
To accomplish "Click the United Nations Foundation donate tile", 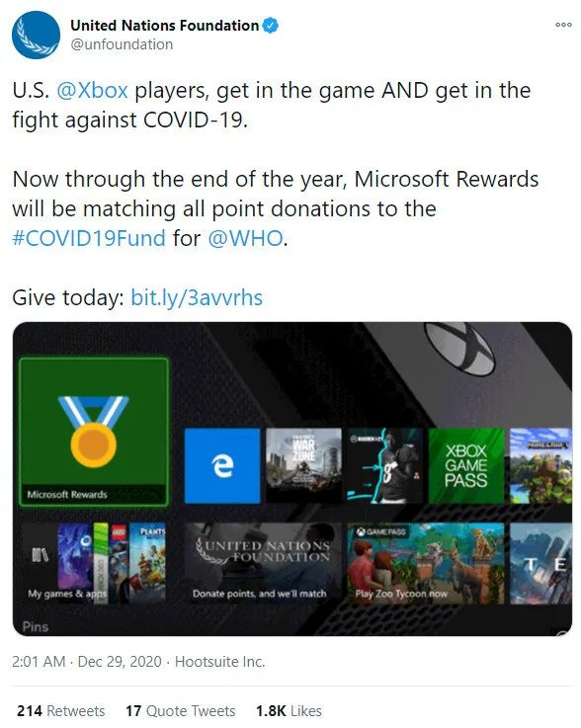I will pos(263,564).
